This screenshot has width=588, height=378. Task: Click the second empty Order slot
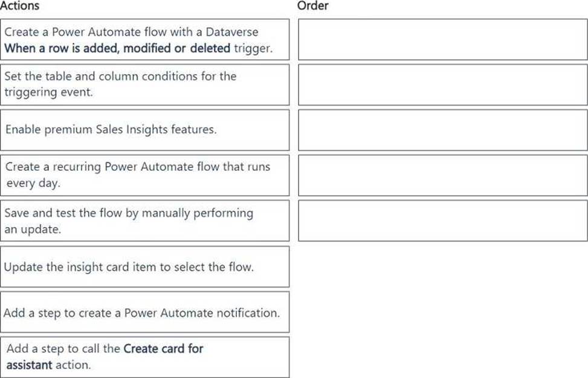[443, 85]
